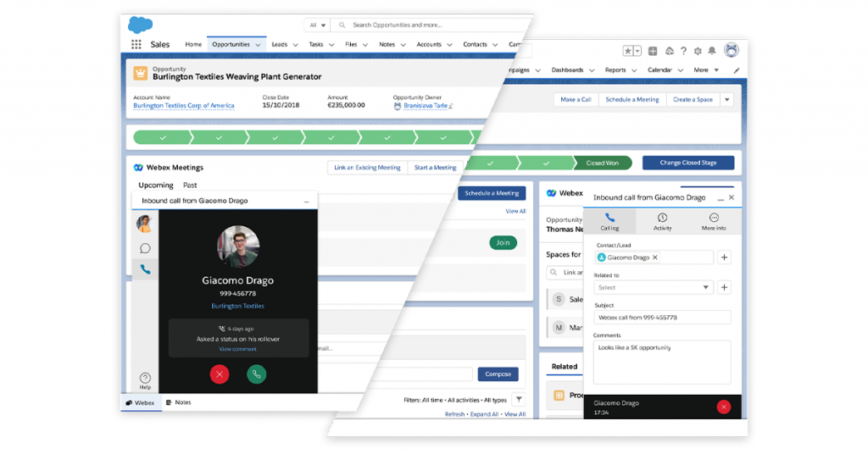This screenshot has width=868, height=454.
Task: Open the More navigation dropdown
Action: [x=706, y=70]
